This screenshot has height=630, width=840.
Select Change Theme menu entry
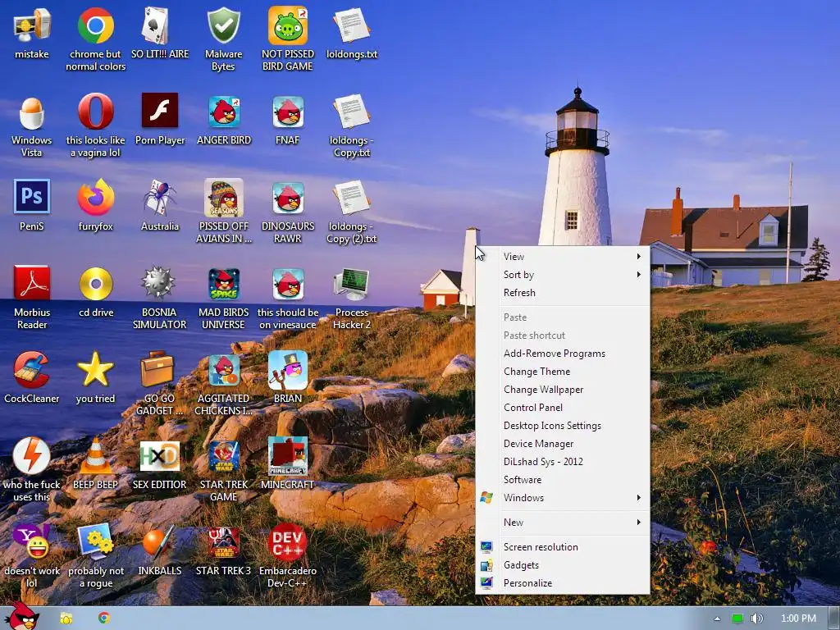[563, 372]
